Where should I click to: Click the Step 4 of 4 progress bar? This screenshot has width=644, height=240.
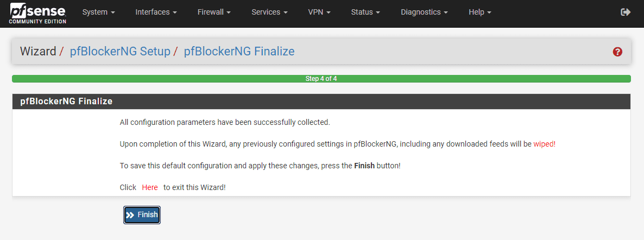pyautogui.click(x=321, y=79)
